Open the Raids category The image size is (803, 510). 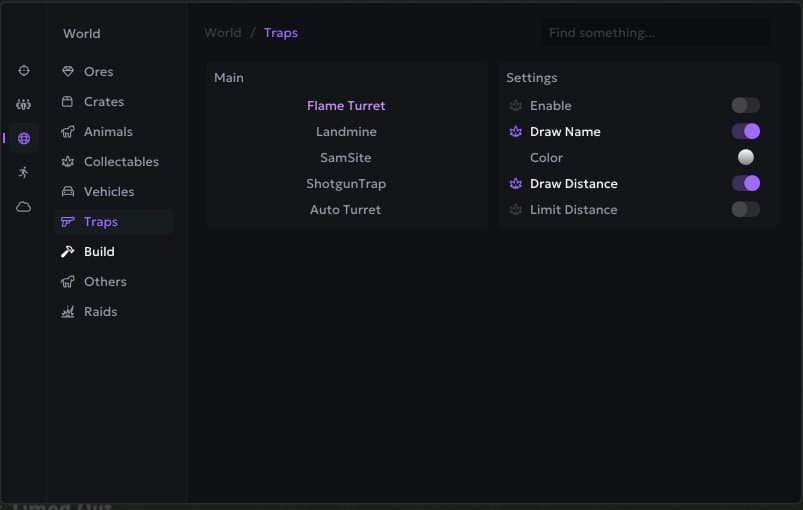pos(100,312)
